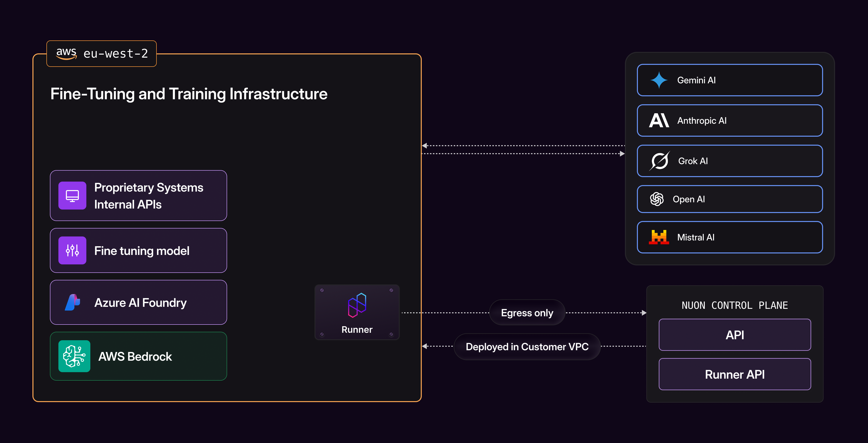Click the AWS Bedrock brain icon
868x443 pixels.
(x=74, y=356)
